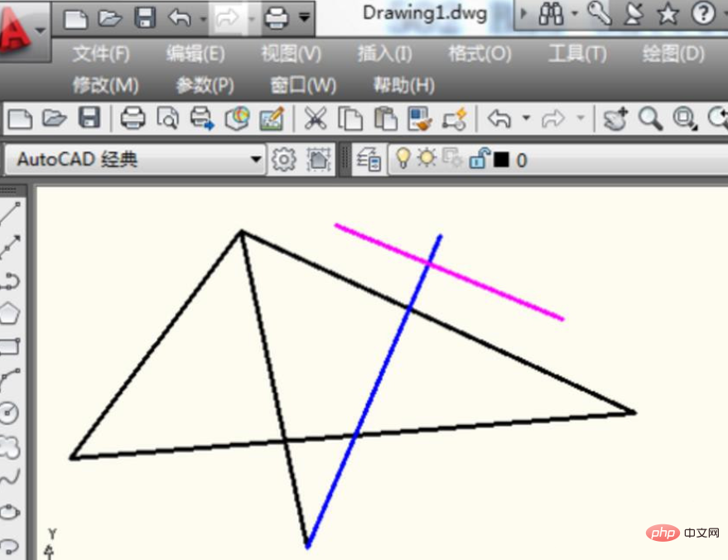Open Layer Properties Manager icon
The image size is (728, 560).
point(369,160)
